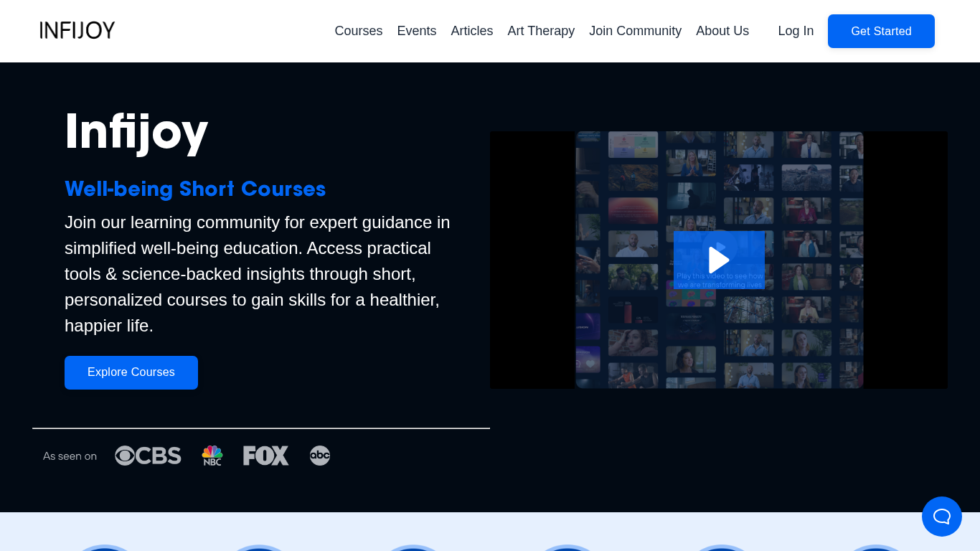Click the 'As seen on' label
This screenshot has width=980, height=551.
tap(70, 456)
